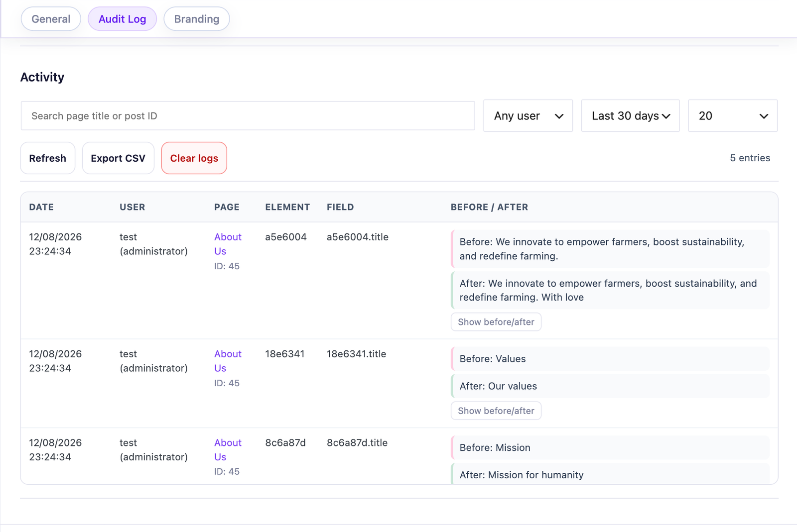Open About Us link in 8c6a87d row
797x532 pixels.
point(228,449)
